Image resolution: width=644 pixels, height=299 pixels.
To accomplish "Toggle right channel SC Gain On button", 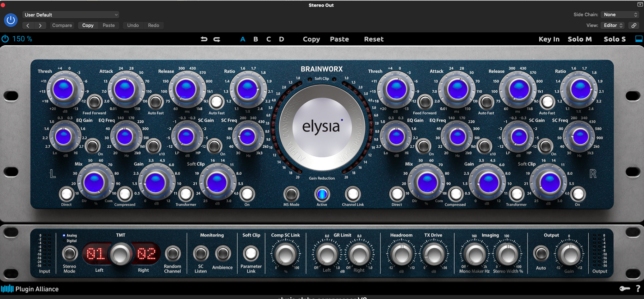I will click(545, 146).
